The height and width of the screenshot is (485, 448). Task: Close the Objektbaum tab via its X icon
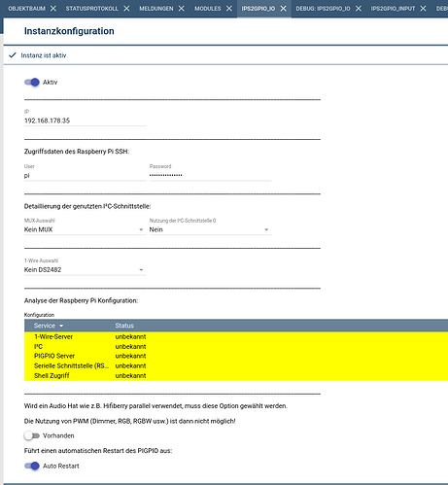tap(53, 9)
